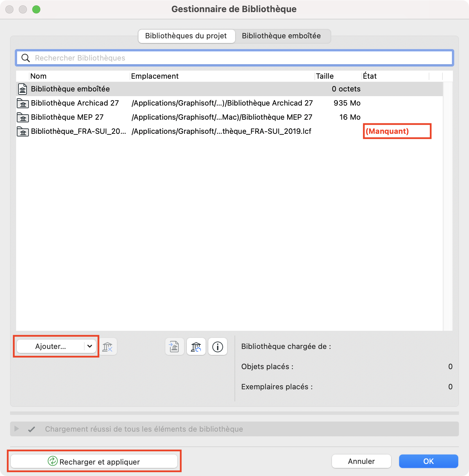
Task: Click the Ajouter... button
Action: (50, 347)
